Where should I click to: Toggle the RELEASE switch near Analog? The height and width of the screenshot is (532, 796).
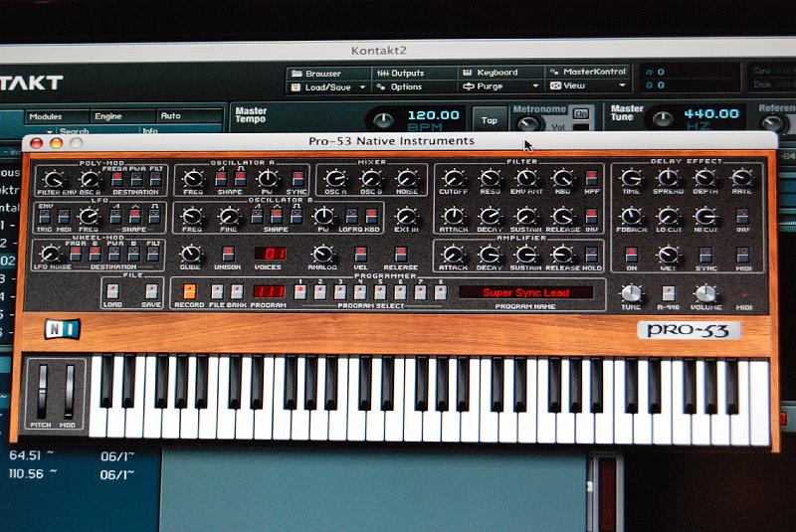401,254
